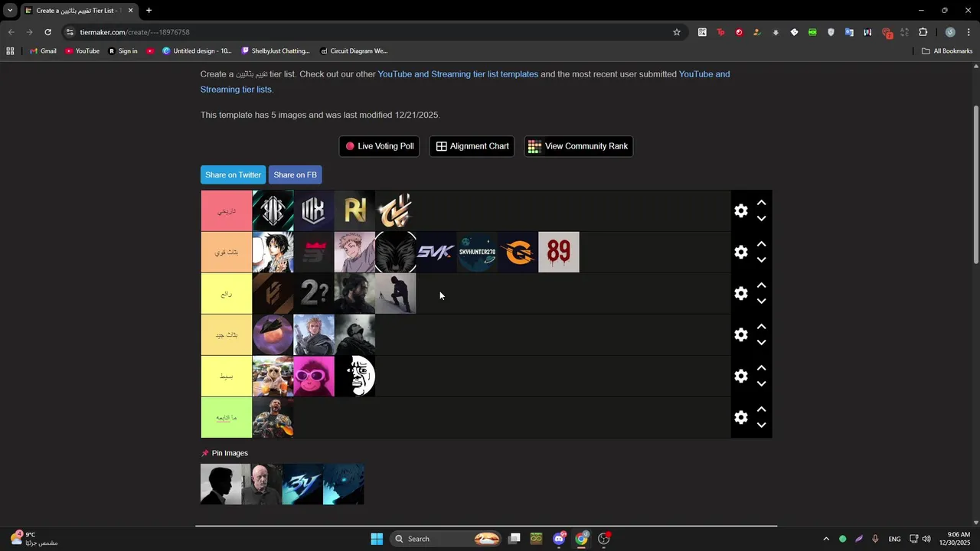
Task: Move the fourth tier row up
Action: pos(761,327)
